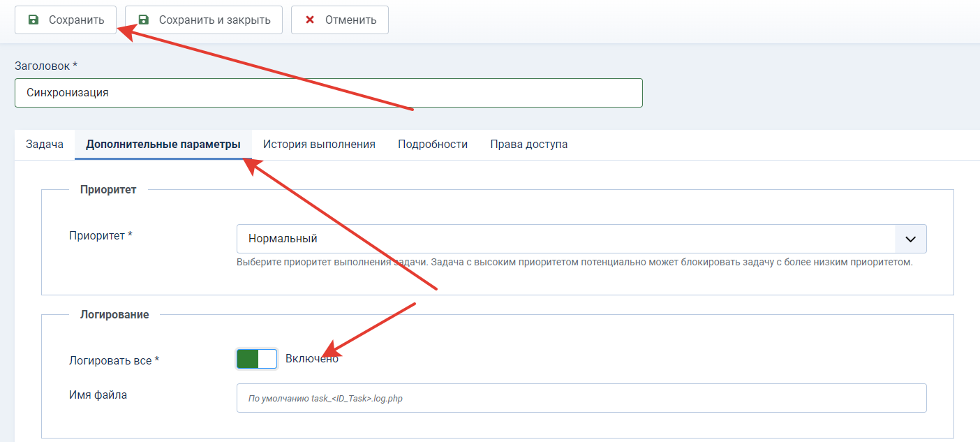Screen dimensions: 980x442
Task: Click the Логировать все * label
Action: [114, 361]
